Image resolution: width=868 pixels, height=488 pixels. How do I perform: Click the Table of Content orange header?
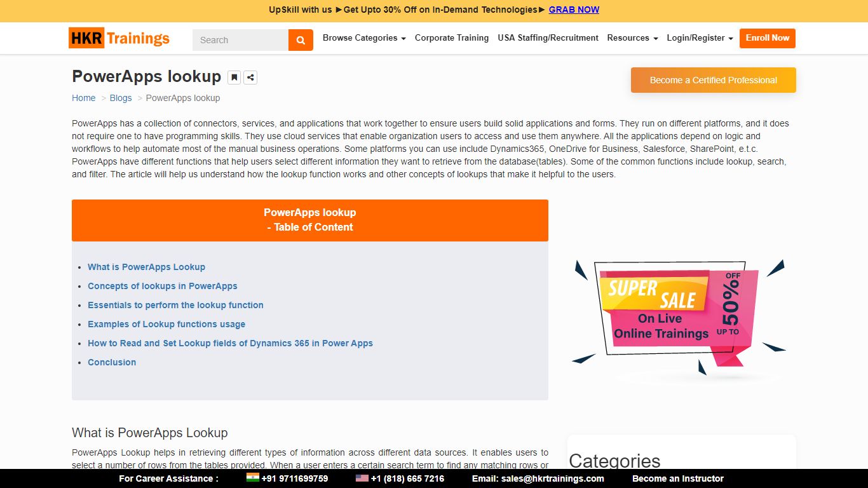click(x=310, y=220)
